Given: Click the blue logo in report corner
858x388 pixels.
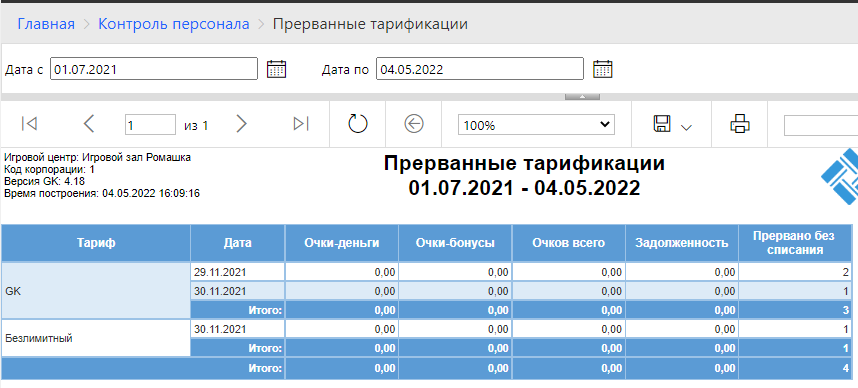Looking at the screenshot, I should point(840,176).
